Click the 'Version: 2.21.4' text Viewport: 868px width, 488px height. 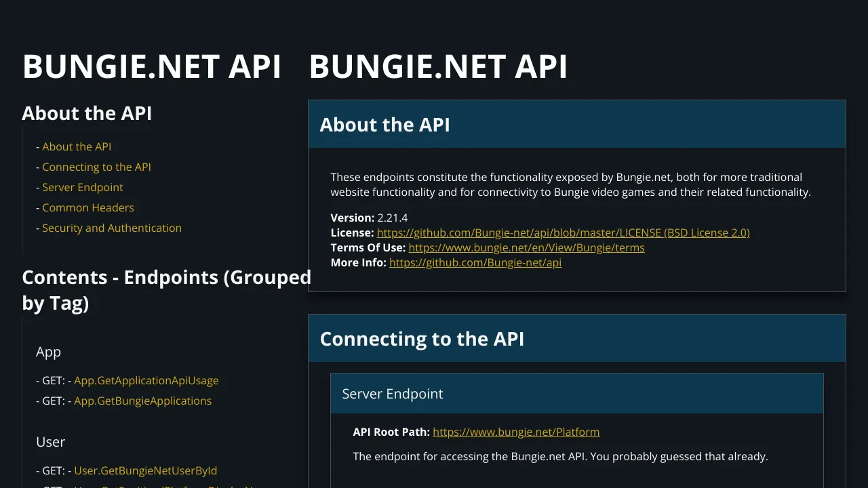click(369, 218)
